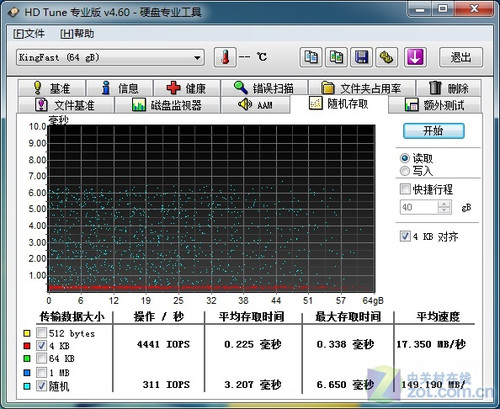Click the window close button
Viewport: 500px width, 409px height.
point(474,9)
